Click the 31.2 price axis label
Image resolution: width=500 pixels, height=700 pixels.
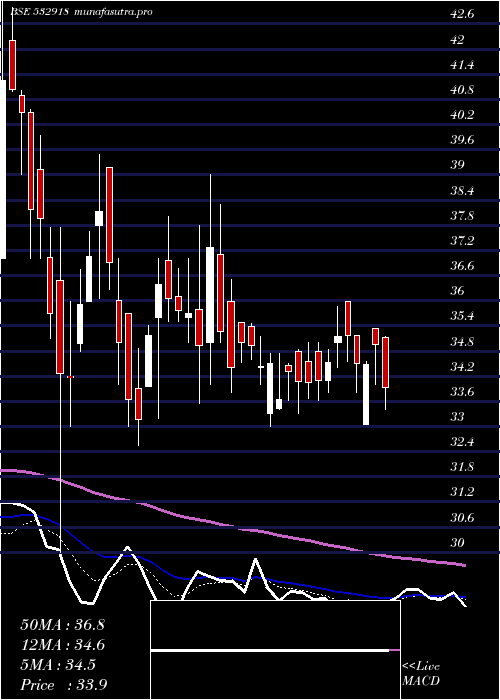point(462,492)
